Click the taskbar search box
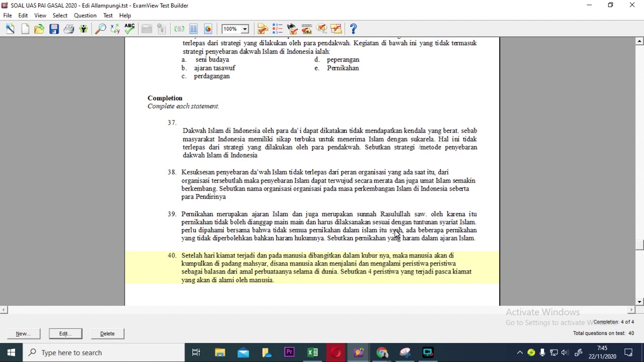 click(103, 352)
